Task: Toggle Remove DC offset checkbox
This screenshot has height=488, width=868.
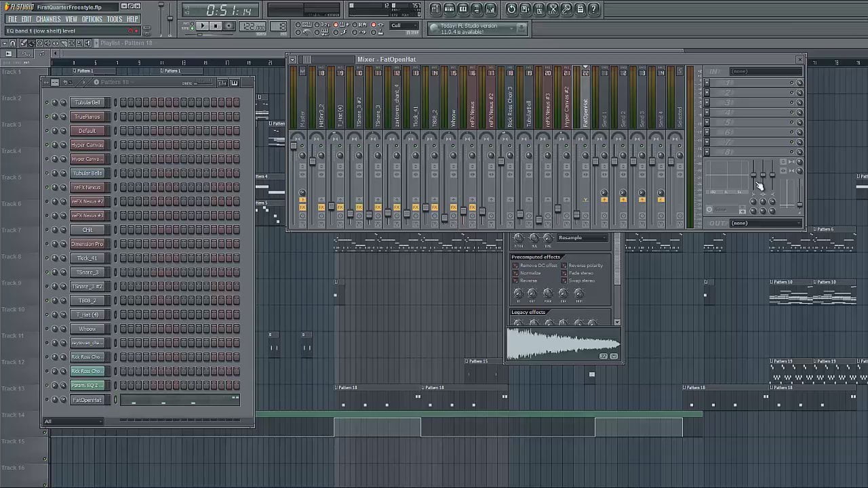Action: click(515, 266)
